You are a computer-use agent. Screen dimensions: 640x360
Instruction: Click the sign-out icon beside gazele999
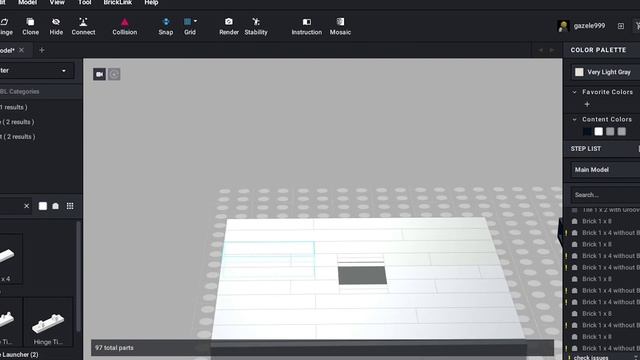pyautogui.click(x=620, y=26)
